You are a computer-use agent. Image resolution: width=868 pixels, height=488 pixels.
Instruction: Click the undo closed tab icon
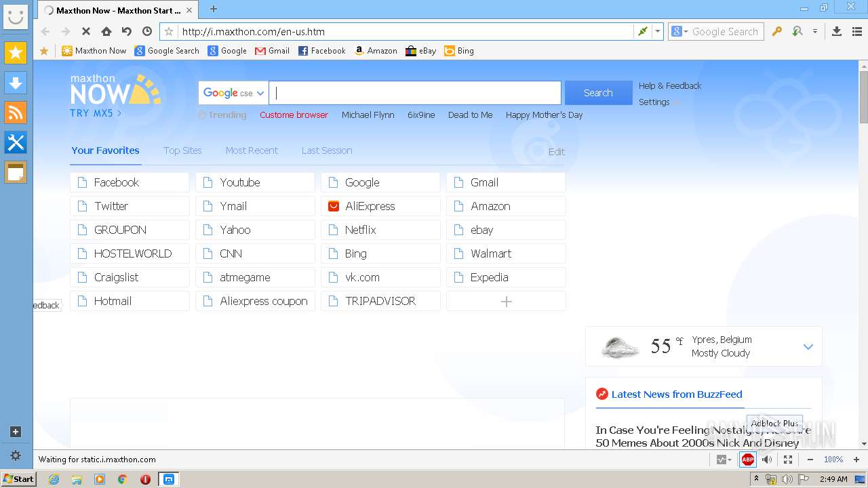(x=127, y=31)
